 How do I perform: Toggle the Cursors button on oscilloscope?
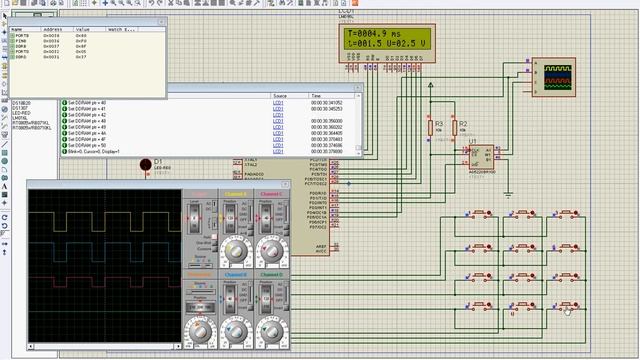pos(214,248)
